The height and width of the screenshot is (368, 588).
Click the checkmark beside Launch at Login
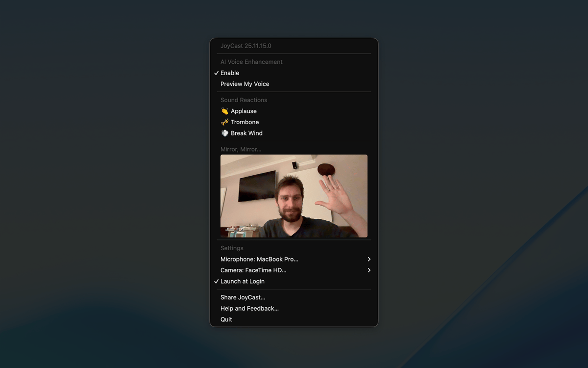(x=216, y=282)
